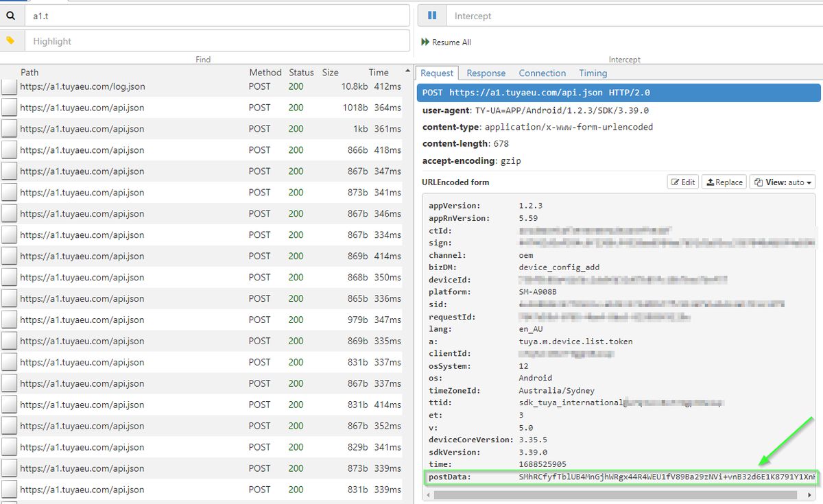Click the icon of the 352ms flow
This screenshot has height=504, width=823.
pos(9,426)
